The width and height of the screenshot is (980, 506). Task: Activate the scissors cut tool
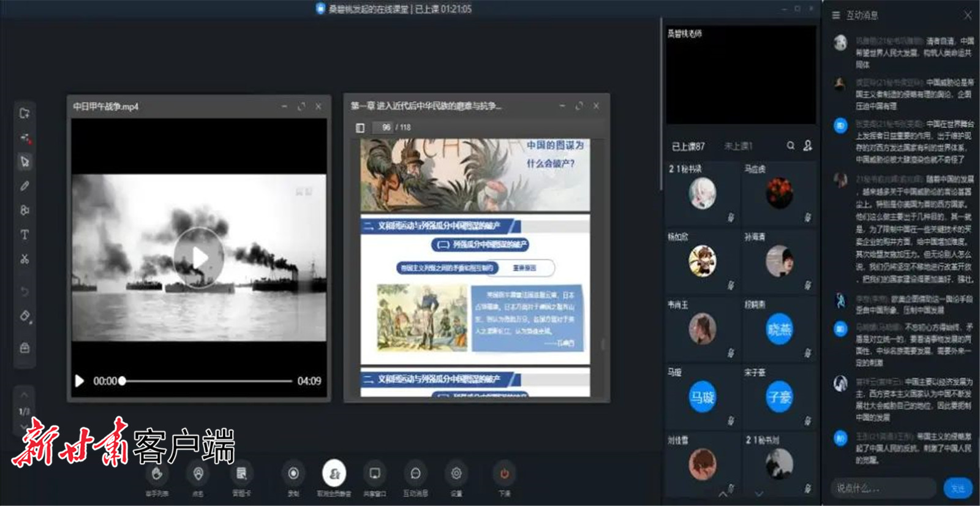point(25,259)
